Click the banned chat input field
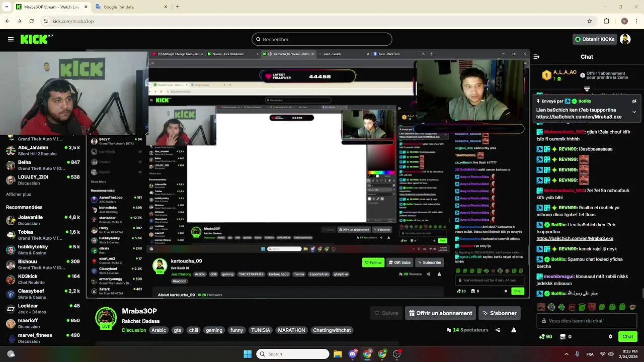The width and height of the screenshot is (644, 362). (587, 321)
